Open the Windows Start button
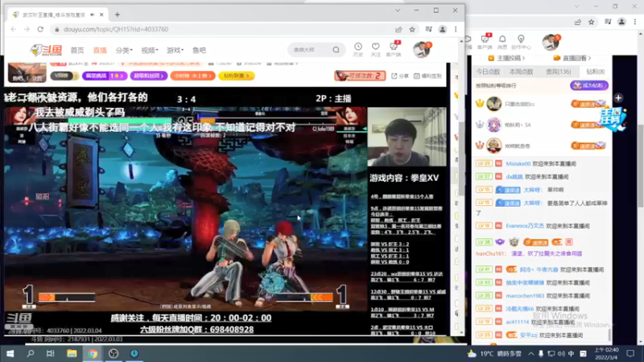 click(x=10, y=353)
